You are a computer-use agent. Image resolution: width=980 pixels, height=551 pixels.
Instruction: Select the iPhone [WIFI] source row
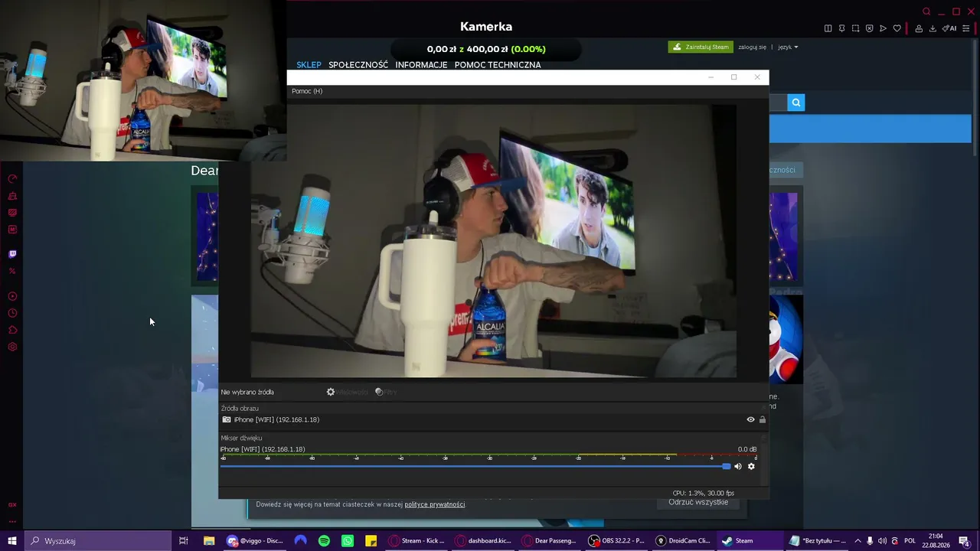(494, 419)
